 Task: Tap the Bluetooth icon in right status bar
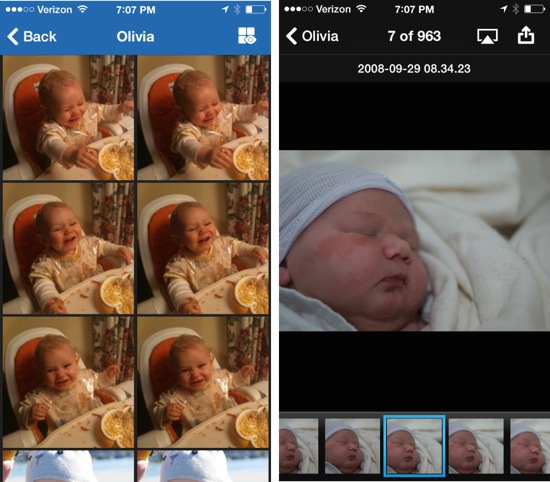(x=515, y=9)
